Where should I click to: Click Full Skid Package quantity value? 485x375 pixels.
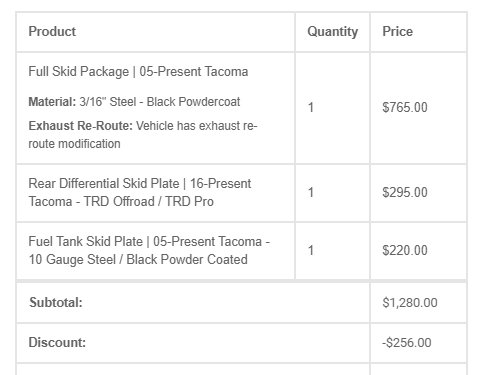(x=311, y=107)
